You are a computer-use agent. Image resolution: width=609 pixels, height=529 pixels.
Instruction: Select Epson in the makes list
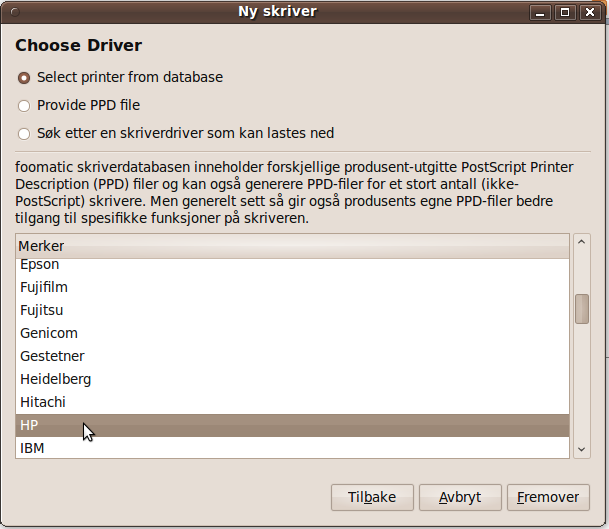point(40,265)
